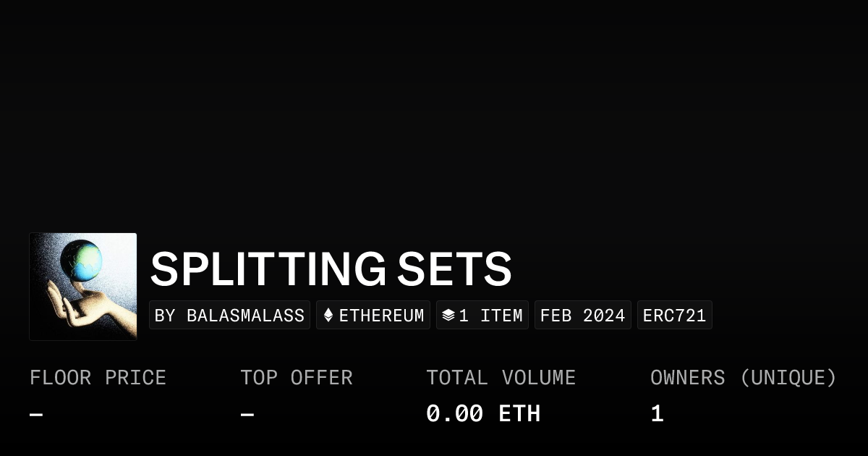Click the ETH unit beside total volume
This screenshot has height=456, width=868.
519,414
